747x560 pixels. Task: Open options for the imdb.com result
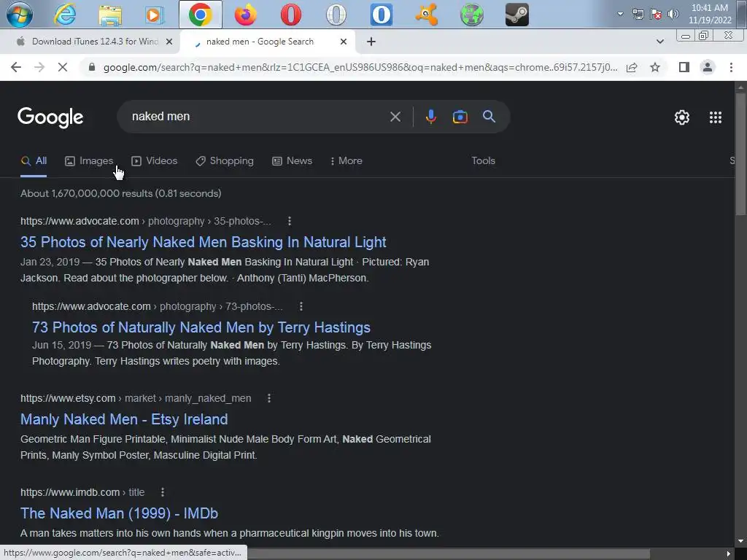pyautogui.click(x=162, y=492)
